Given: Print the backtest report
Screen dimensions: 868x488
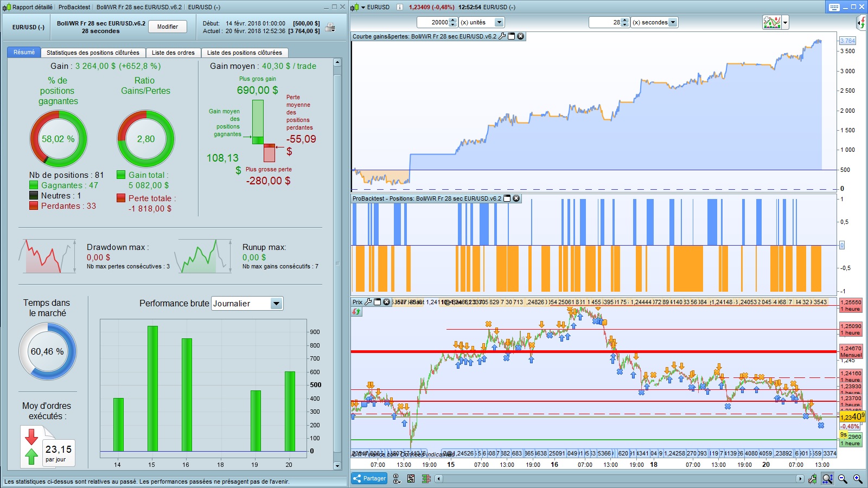Looking at the screenshot, I should pyautogui.click(x=330, y=28).
